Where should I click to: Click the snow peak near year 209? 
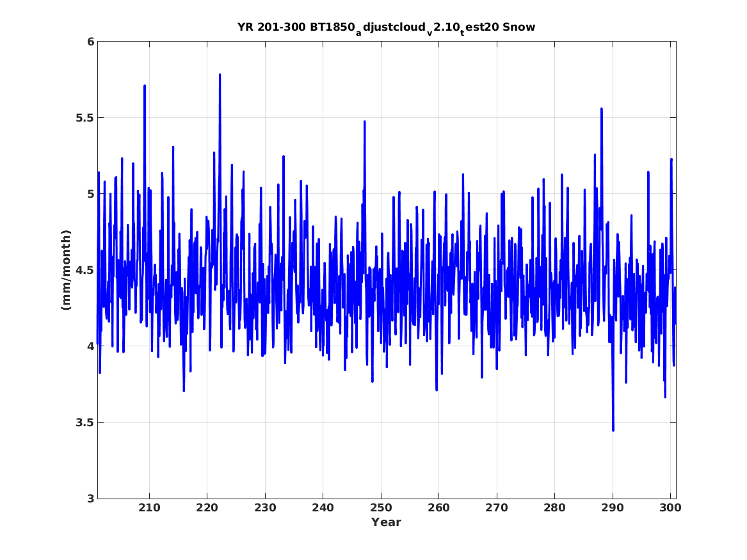[x=145, y=86]
